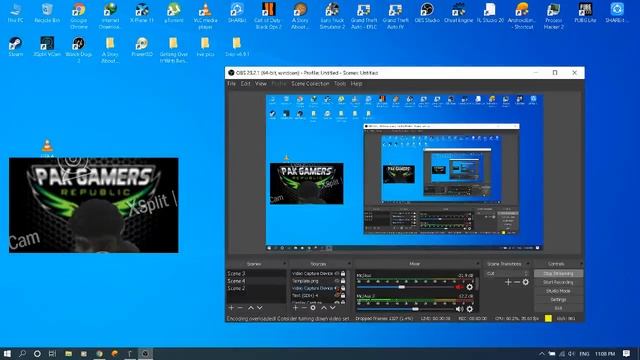Click the Stop Streaming button
Viewport: 640px width, 360px height.
click(x=558, y=273)
